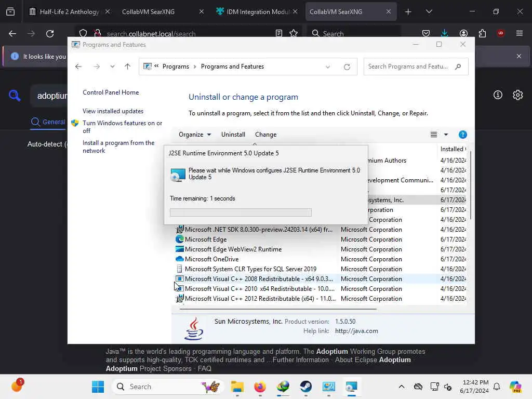Open Firefox tab overview icon
The width and height of the screenshot is (532, 399).
pyautogui.click(x=10, y=12)
